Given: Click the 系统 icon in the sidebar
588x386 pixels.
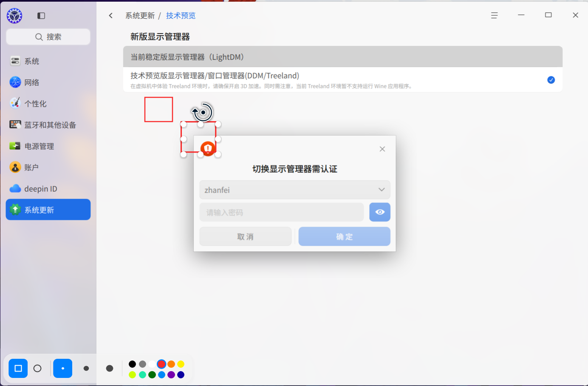Looking at the screenshot, I should pos(15,61).
